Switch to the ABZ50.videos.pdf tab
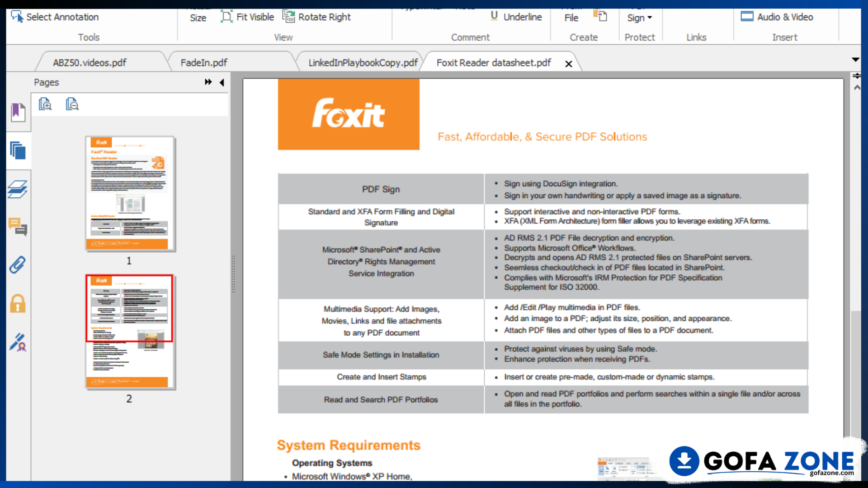This screenshot has height=488, width=868. 90,62
